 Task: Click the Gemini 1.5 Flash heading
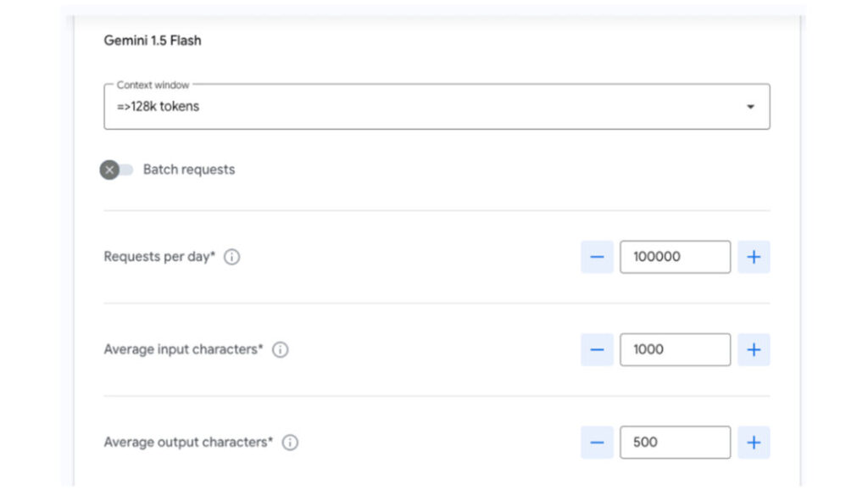tap(153, 41)
